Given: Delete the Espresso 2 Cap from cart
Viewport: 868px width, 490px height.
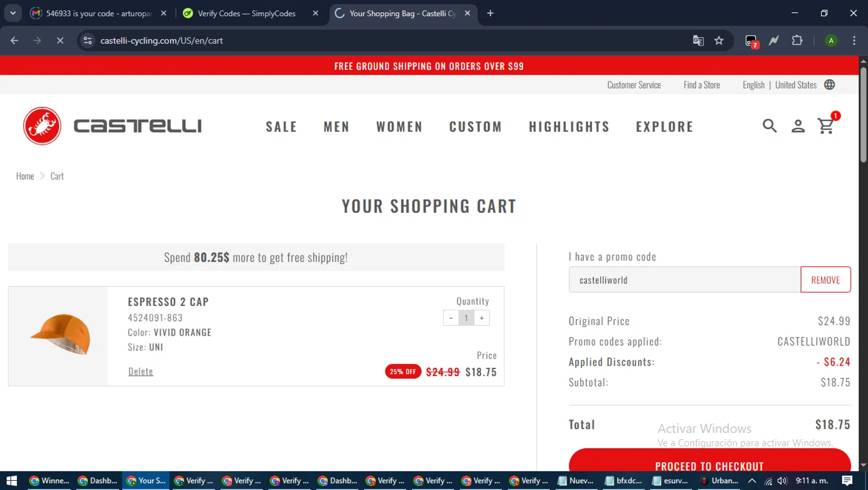Looking at the screenshot, I should click(141, 371).
